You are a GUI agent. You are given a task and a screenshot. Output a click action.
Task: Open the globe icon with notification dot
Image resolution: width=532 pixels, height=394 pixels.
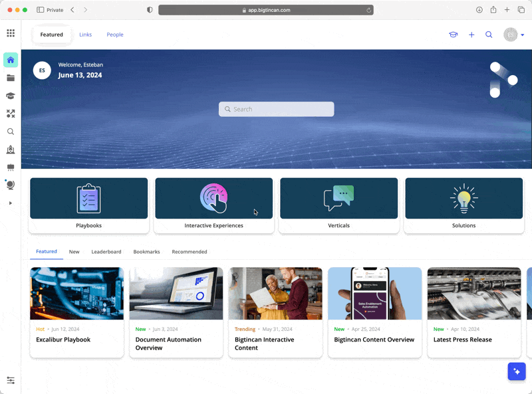click(x=10, y=185)
